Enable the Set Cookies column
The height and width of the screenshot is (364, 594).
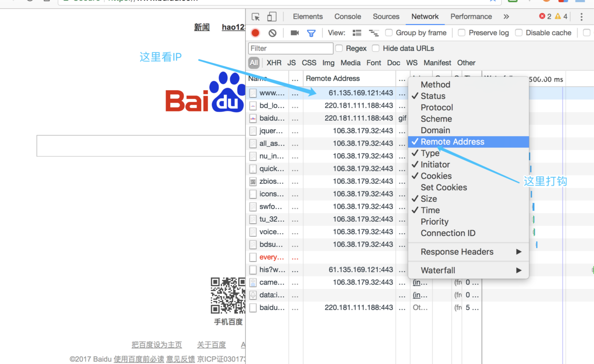coord(468,187)
